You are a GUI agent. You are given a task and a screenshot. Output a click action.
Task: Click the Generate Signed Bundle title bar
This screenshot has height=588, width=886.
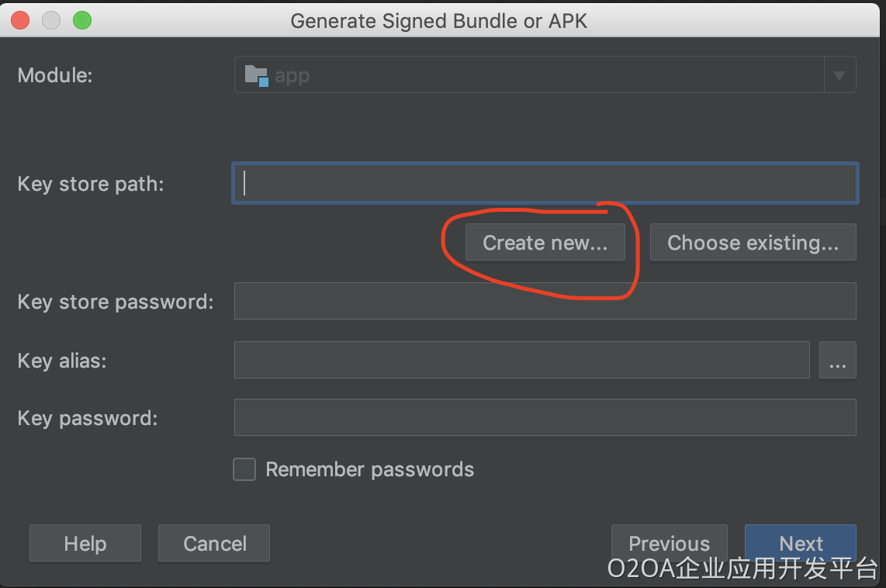pos(439,20)
